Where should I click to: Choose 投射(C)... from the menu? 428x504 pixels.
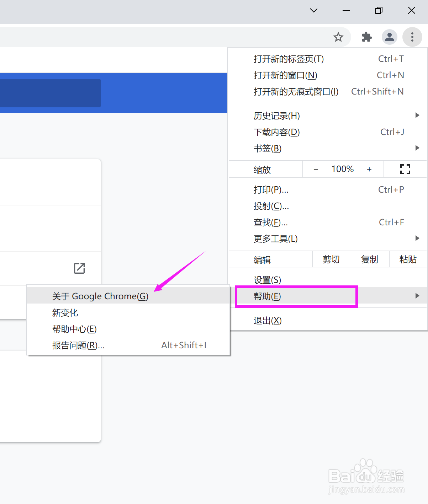(x=328, y=206)
